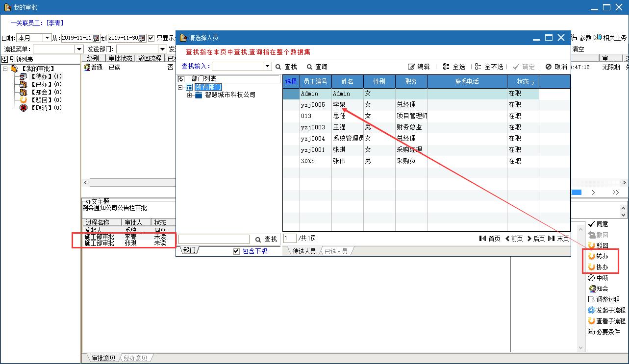
Task: Go to 后页 next page
Action: coord(536,239)
